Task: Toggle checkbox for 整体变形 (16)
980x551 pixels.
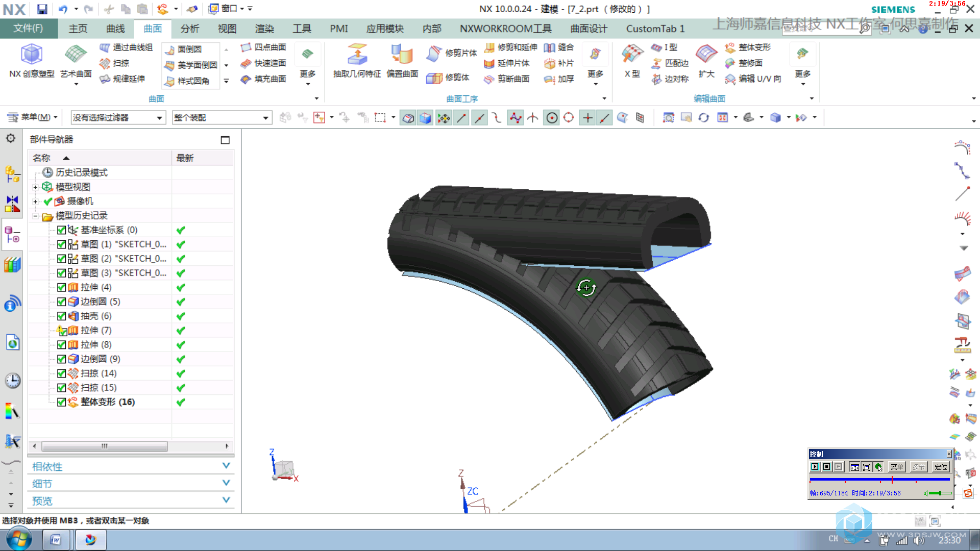Action: pyautogui.click(x=61, y=402)
